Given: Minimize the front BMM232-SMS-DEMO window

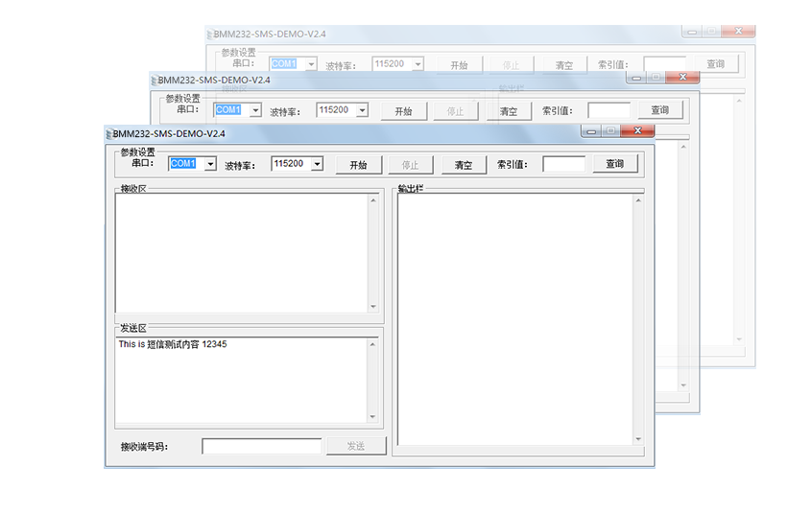Looking at the screenshot, I should click(591, 130).
